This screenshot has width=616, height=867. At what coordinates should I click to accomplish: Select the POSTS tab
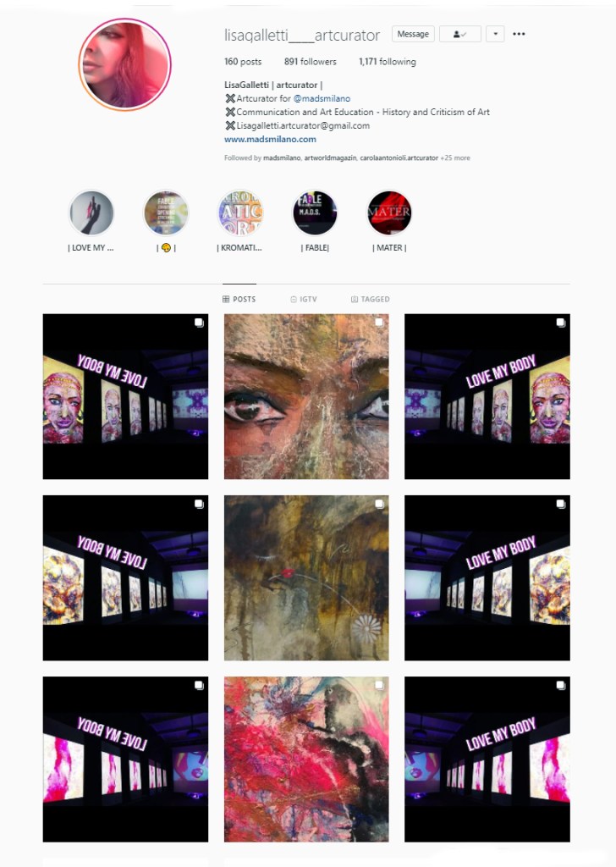click(239, 299)
